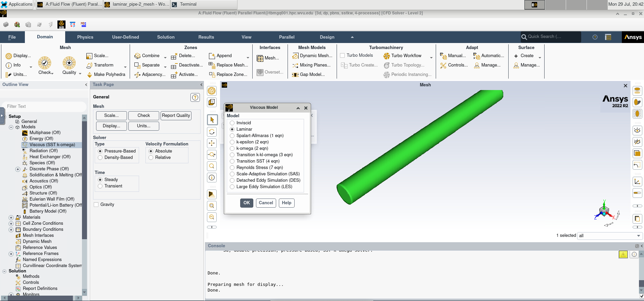Open General task page help icon
The height and width of the screenshot is (301, 644).
(195, 97)
